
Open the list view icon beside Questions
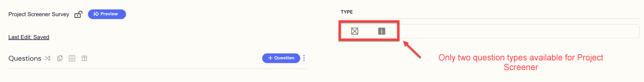coord(72,58)
